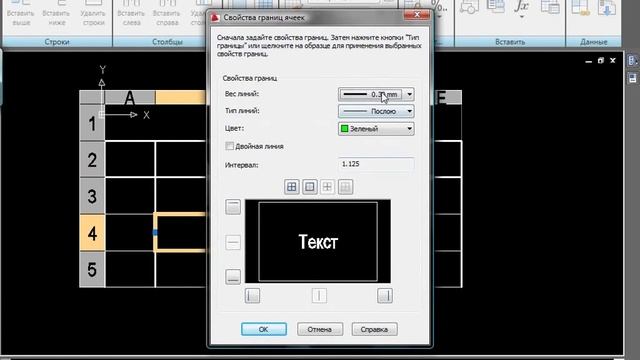Click the dialog's red application icon
Image resolution: width=640 pixels, height=360 pixels.
tap(215, 18)
